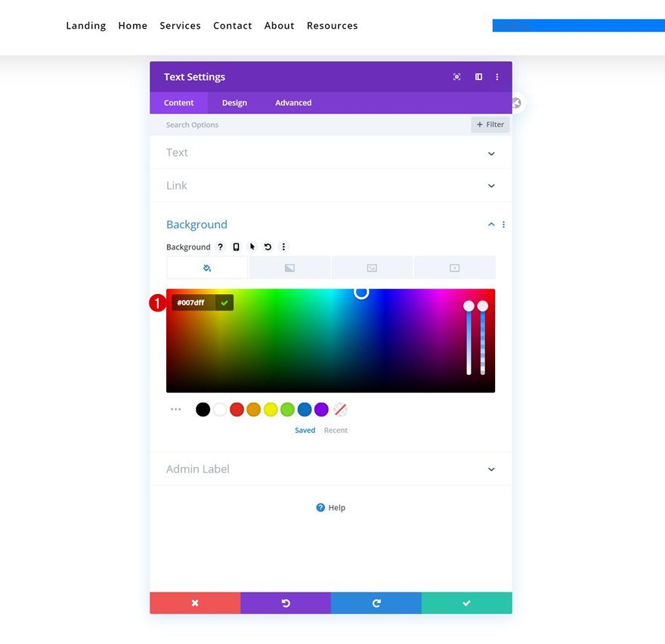Image resolution: width=665 pixels, height=644 pixels.
Task: Open the Advanced tab
Action: [x=293, y=103]
